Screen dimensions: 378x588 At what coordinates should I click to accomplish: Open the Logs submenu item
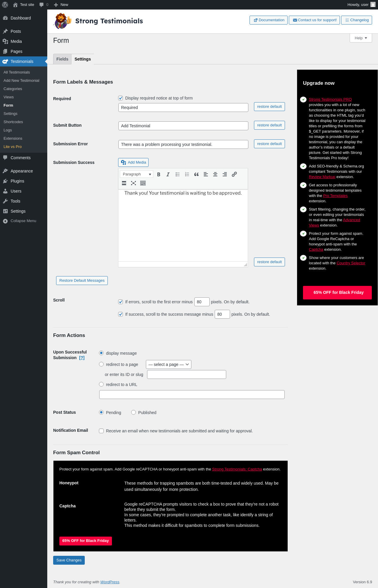point(8,130)
